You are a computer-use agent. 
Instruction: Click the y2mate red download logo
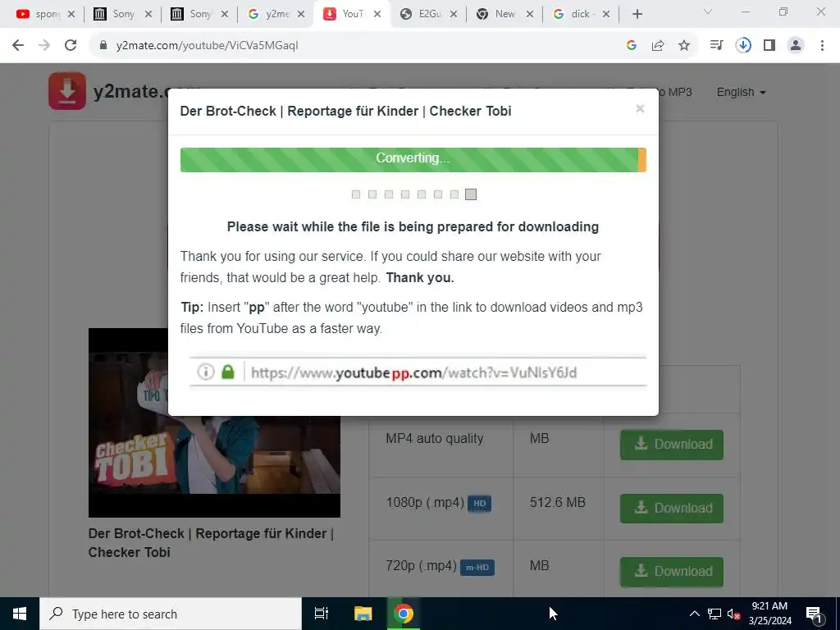(x=67, y=91)
